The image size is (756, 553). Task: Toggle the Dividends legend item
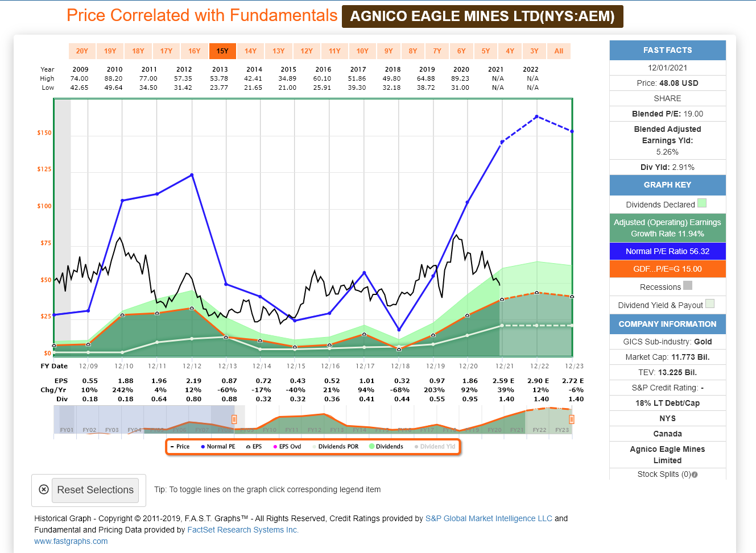coord(386,447)
